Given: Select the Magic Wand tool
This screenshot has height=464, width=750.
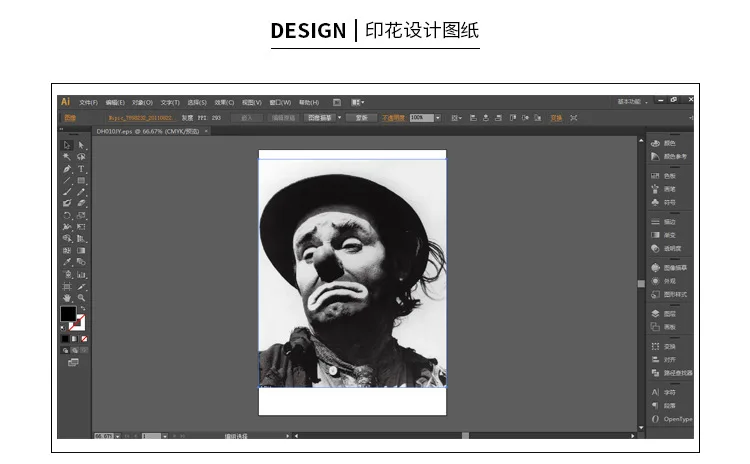Looking at the screenshot, I should pos(67,157).
